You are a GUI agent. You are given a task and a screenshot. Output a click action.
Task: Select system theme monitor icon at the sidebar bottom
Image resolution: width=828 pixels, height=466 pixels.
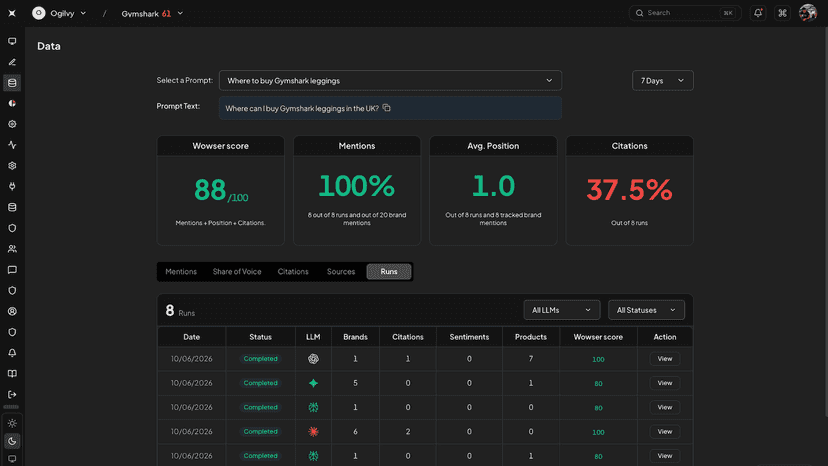(x=12, y=459)
